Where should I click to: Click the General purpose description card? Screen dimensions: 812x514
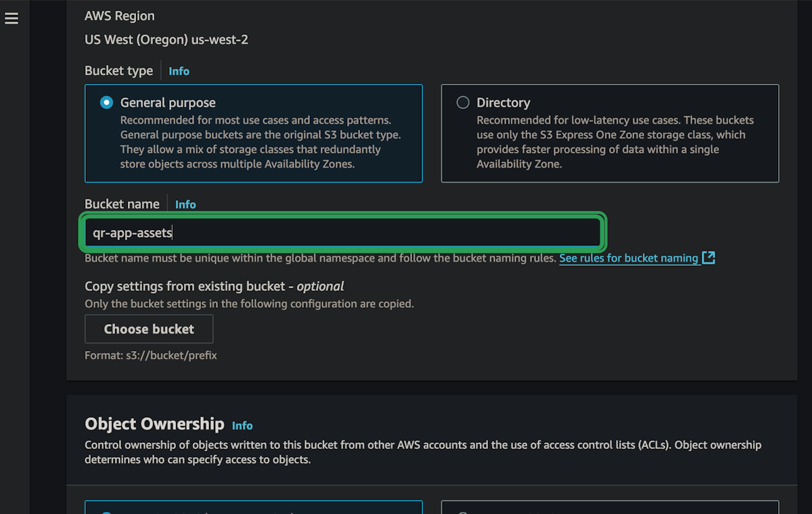(x=254, y=133)
